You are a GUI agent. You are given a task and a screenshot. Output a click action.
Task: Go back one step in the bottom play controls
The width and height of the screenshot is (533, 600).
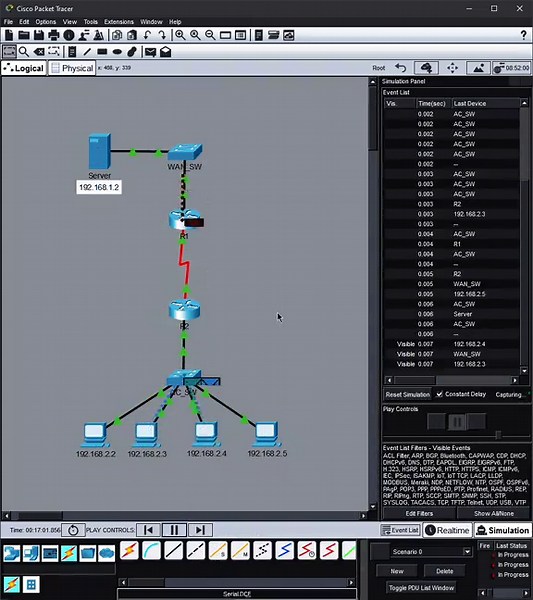[148, 530]
